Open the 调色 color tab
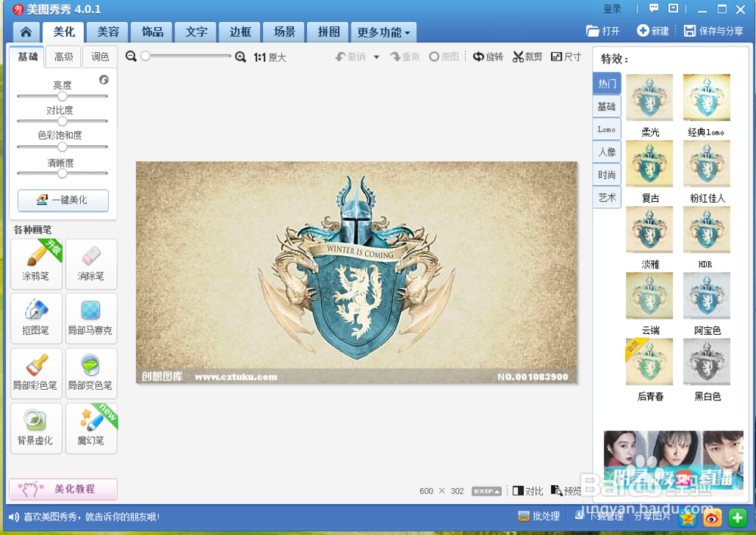The height and width of the screenshot is (535, 756). (100, 57)
